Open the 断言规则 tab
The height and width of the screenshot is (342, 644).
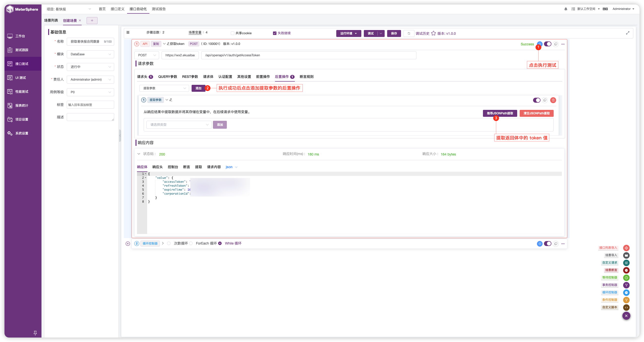(x=306, y=77)
